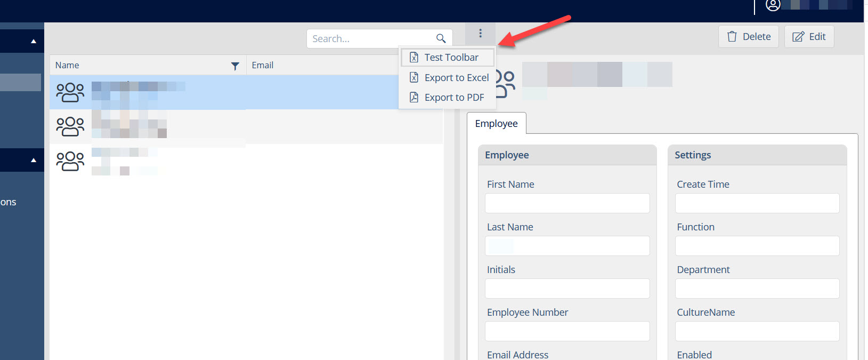Collapse the lower sidebar section arrow
The width and height of the screenshot is (868, 360).
pos(34,160)
